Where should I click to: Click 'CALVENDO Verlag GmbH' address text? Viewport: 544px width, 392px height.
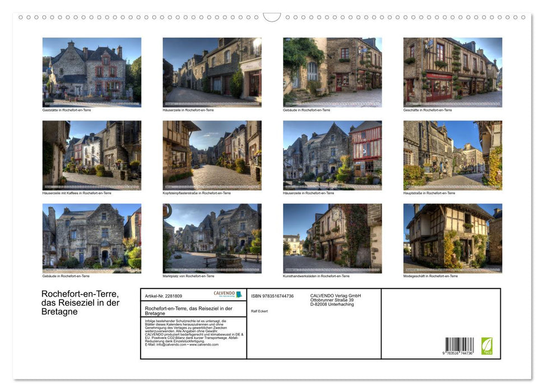coord(336,296)
